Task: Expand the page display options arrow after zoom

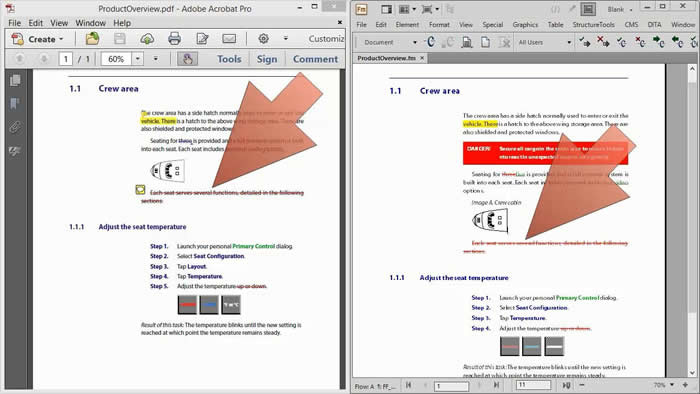Action: pos(155,58)
